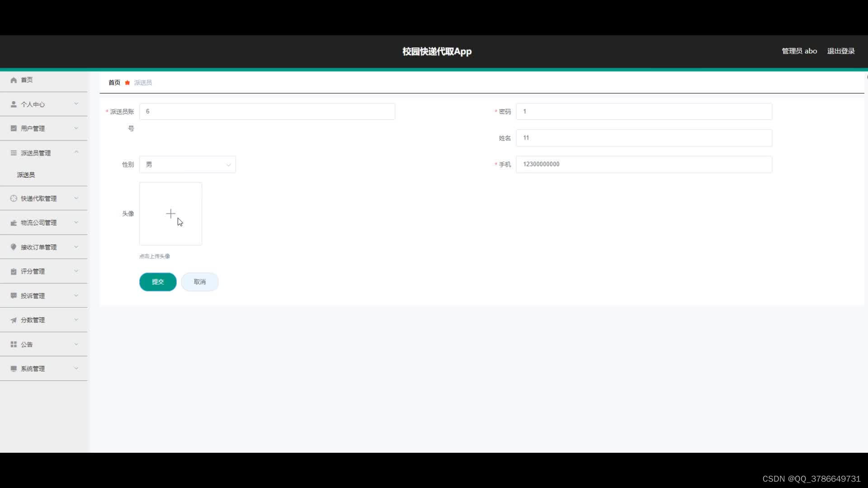Click the 派送员账号 input field
The width and height of the screenshot is (868, 488).
267,112
